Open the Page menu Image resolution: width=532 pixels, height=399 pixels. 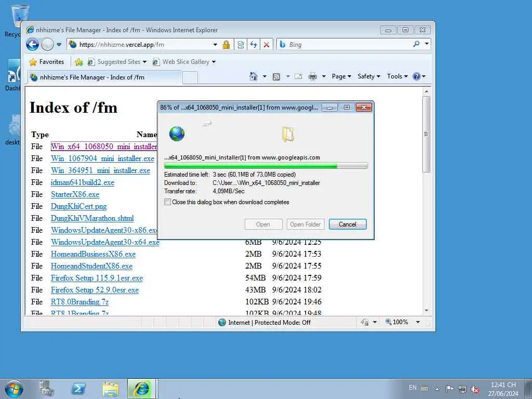pyautogui.click(x=341, y=76)
